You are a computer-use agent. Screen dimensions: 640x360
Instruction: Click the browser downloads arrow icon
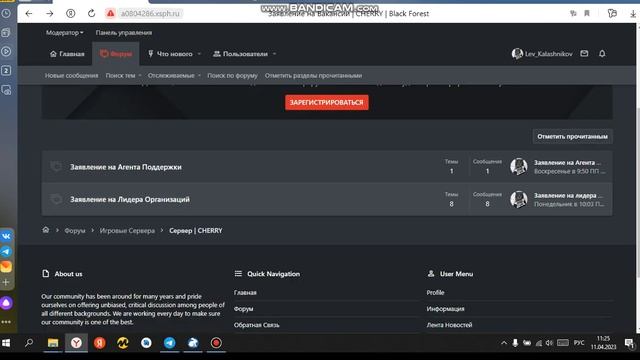coord(633,13)
